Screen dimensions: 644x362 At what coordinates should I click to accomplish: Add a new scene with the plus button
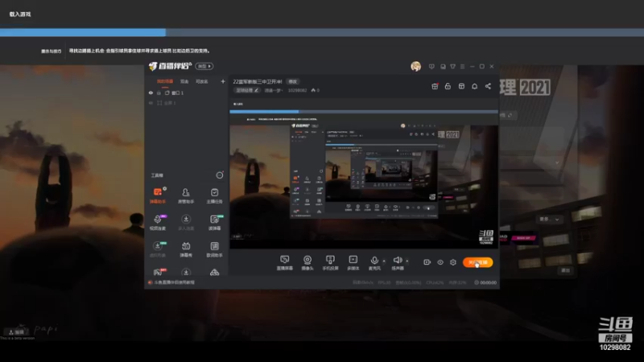223,82
